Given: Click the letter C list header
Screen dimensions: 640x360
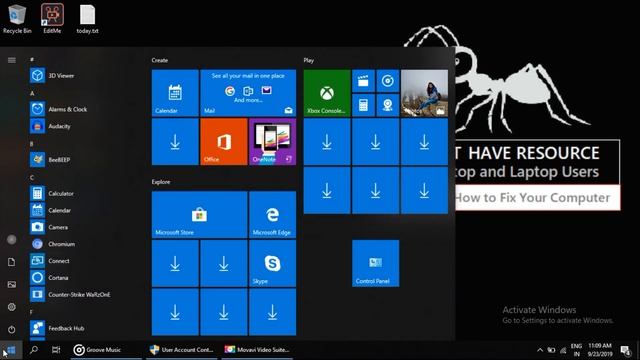Looking at the screenshot, I should (x=32, y=178).
